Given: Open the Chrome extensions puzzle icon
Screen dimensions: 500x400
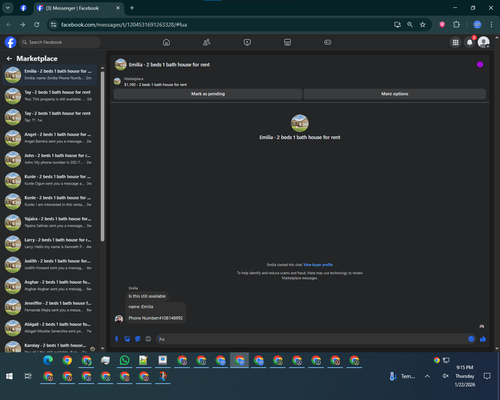Looking at the screenshot, I should tap(456, 25).
